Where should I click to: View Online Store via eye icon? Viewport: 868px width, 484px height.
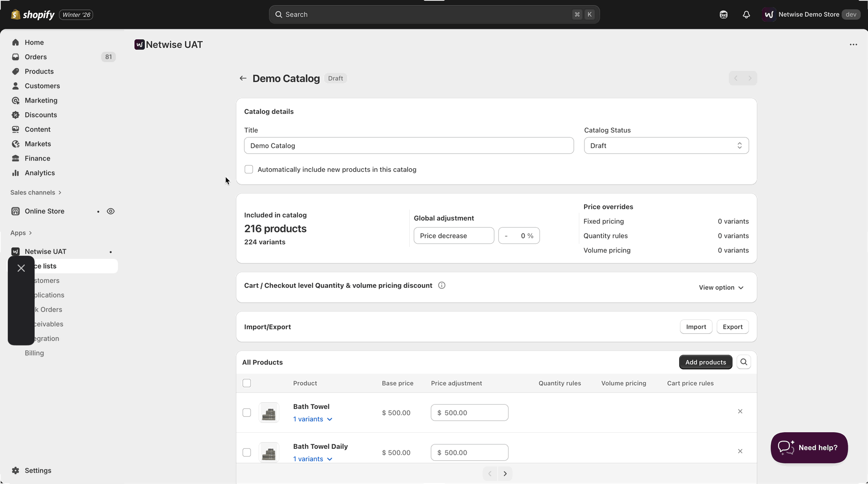click(111, 211)
